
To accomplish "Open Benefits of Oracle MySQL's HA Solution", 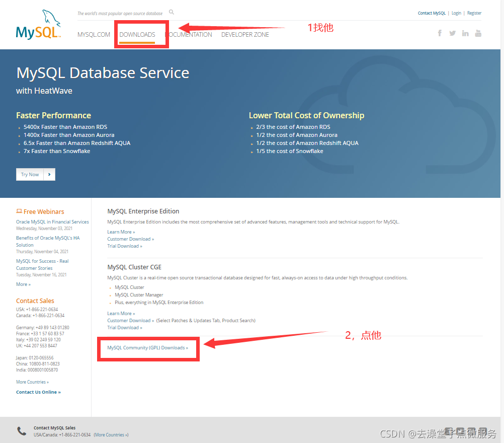I will [x=48, y=241].
